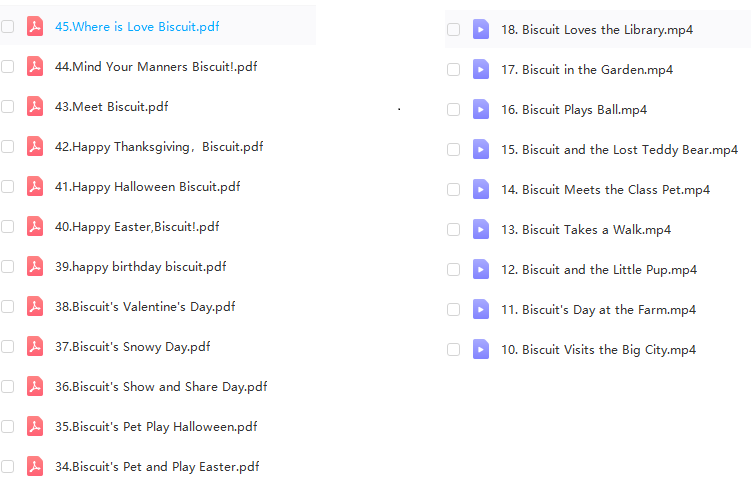Check the box for 42.Happy Thanksgiving, Biscuit.pdf
Viewport: 751px width, 492px height.
[7, 146]
